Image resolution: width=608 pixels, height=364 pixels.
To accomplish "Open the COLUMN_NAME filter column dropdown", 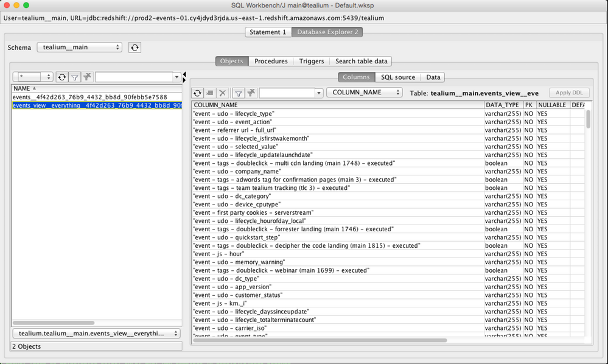I will click(364, 93).
